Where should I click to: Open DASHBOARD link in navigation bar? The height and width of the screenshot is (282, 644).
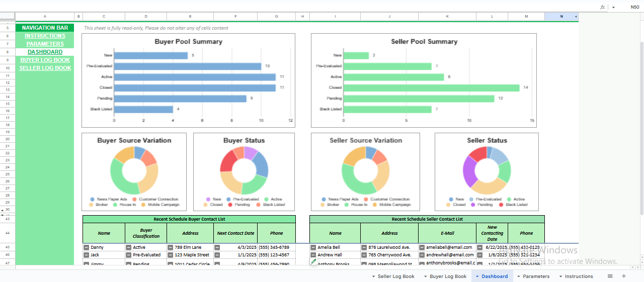click(45, 52)
